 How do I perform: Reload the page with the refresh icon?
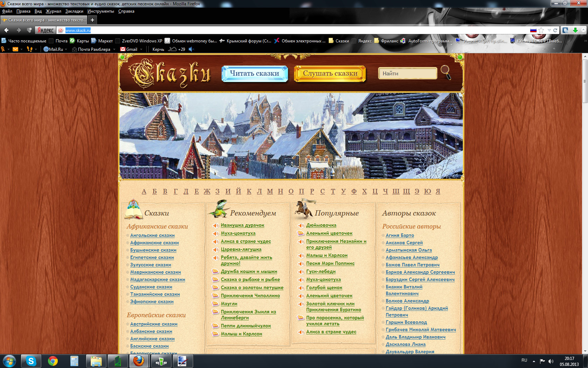[x=555, y=30]
